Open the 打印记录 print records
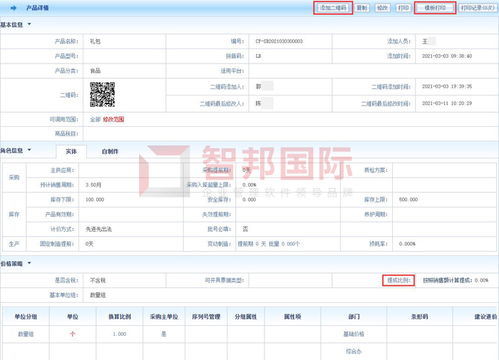Viewport: 499px width, 360px height. (477, 8)
